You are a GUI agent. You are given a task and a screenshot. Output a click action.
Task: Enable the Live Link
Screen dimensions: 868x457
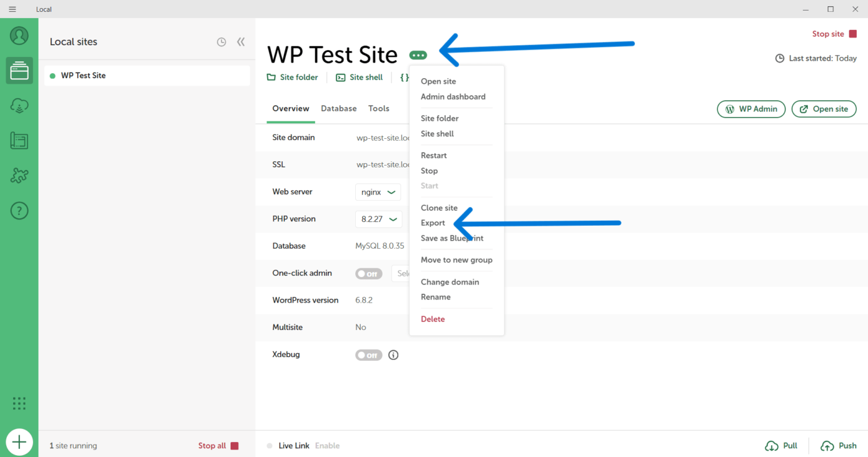click(327, 446)
